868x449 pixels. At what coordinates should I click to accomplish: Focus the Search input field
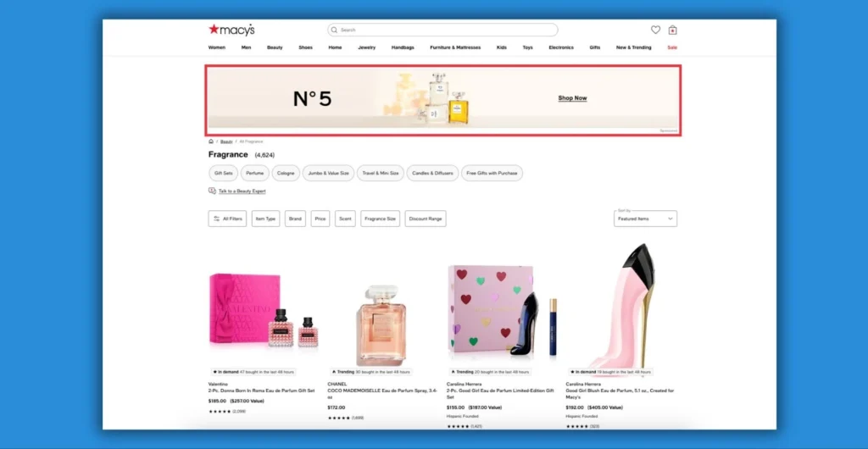tap(442, 30)
